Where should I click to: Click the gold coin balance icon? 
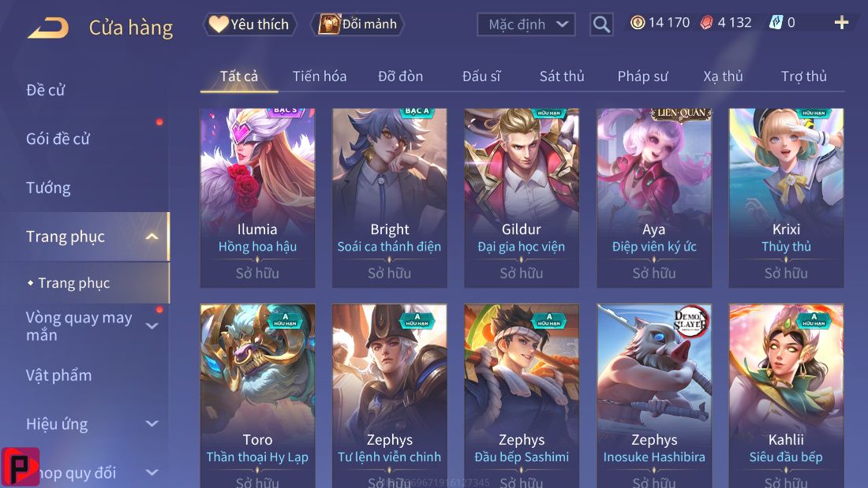[x=638, y=23]
